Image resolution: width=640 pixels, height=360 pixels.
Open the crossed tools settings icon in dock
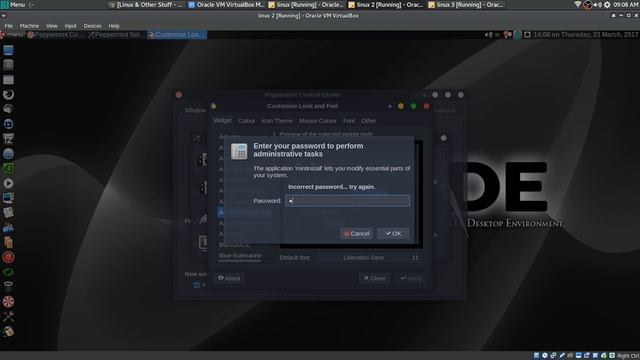[8, 316]
